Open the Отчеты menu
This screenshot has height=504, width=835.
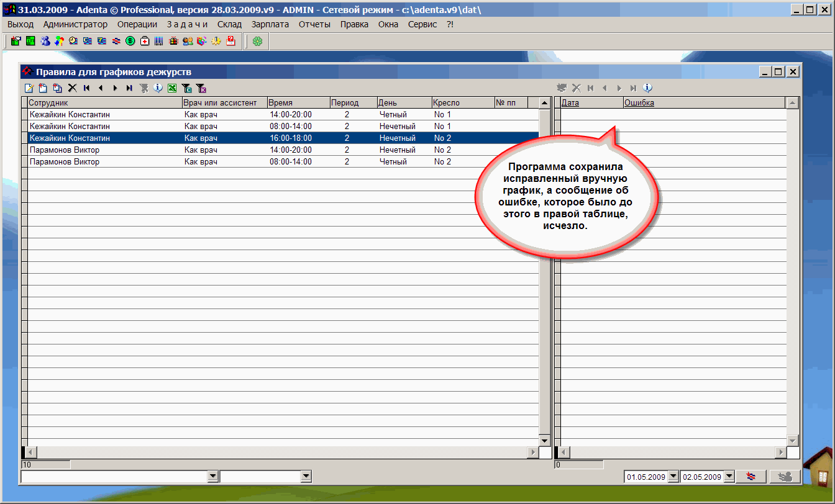coord(314,24)
